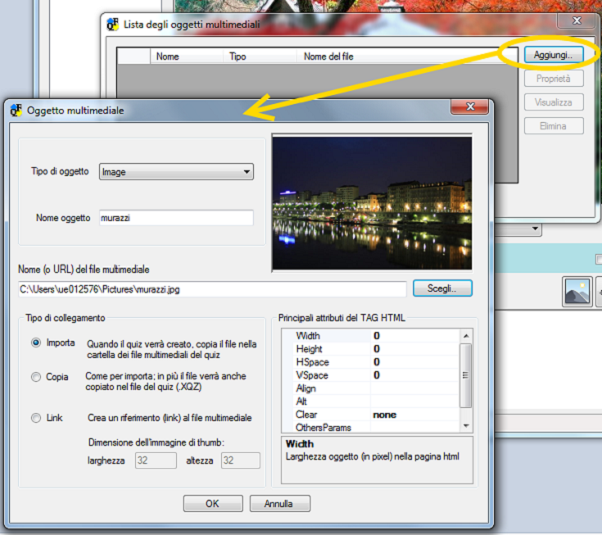Screen dimensions: 602x535
Task: Confirm with the OK button
Action: coord(212,504)
